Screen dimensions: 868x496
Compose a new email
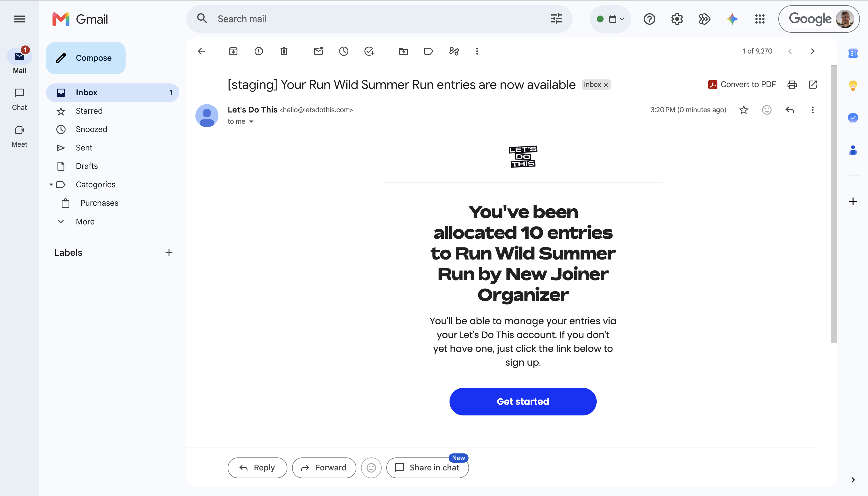86,58
